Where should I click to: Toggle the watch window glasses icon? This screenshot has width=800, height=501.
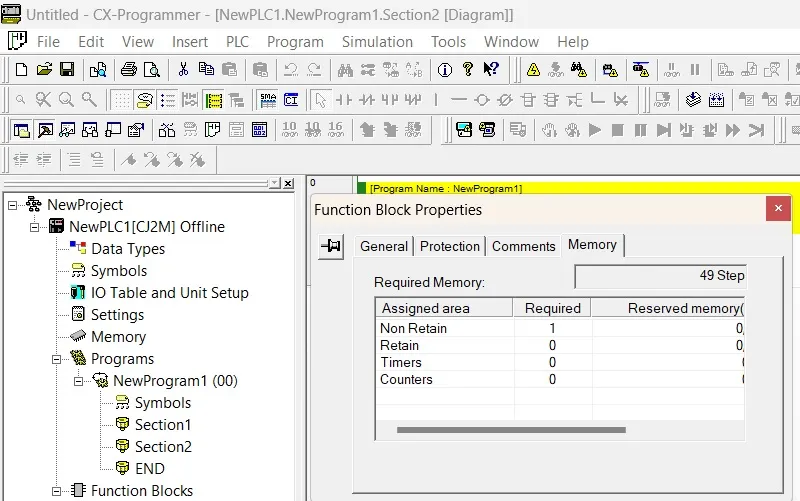pyautogui.click(x=67, y=130)
